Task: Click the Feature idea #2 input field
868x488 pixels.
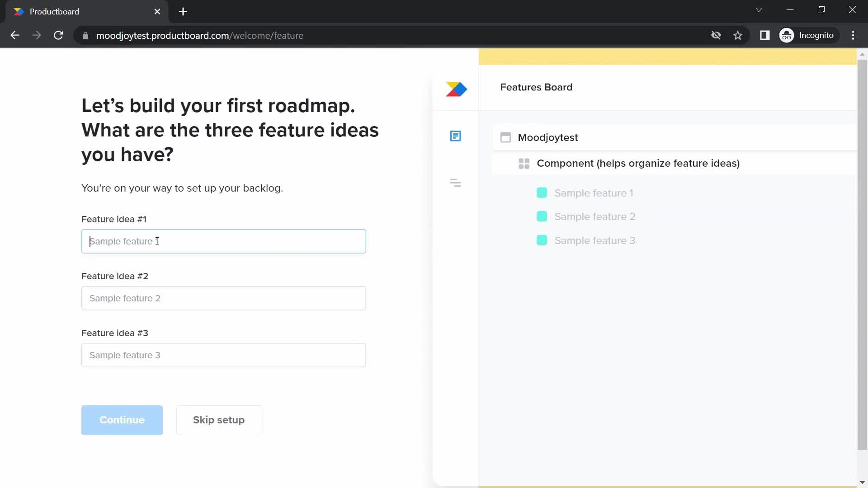Action: [224, 298]
